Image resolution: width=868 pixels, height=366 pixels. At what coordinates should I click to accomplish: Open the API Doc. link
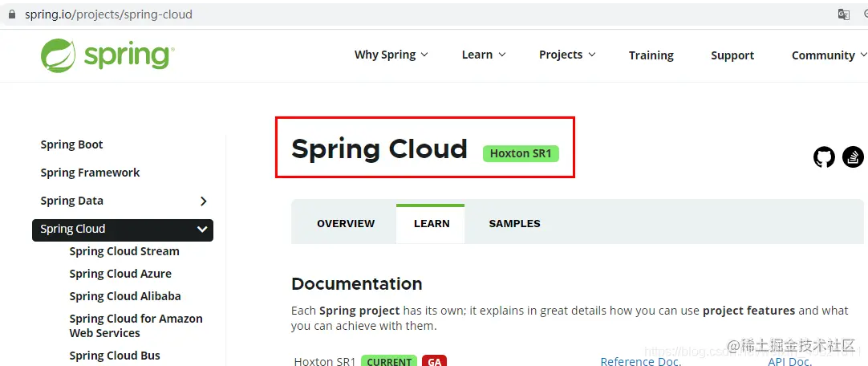point(790,361)
